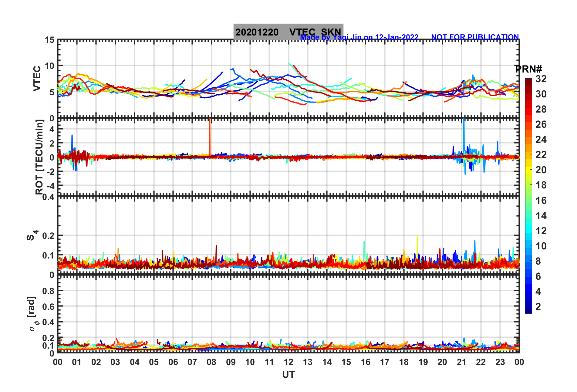Viewport: 577px width, 392px height.
Task: Click the 'NOT FOR PUBLICATION' label
Action: (475, 37)
